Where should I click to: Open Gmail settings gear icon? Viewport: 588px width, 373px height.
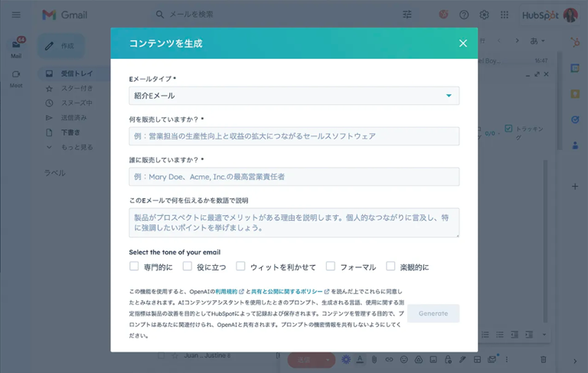pos(484,15)
